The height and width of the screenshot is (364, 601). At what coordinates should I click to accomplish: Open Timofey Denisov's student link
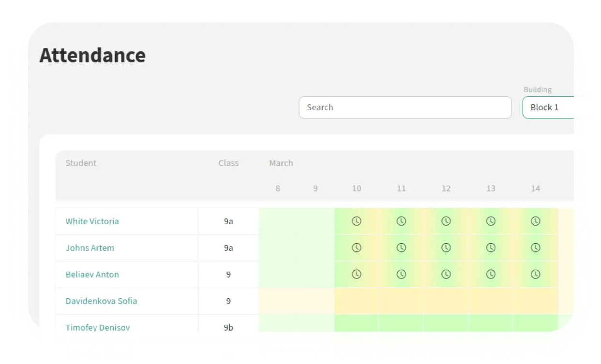[98, 327]
